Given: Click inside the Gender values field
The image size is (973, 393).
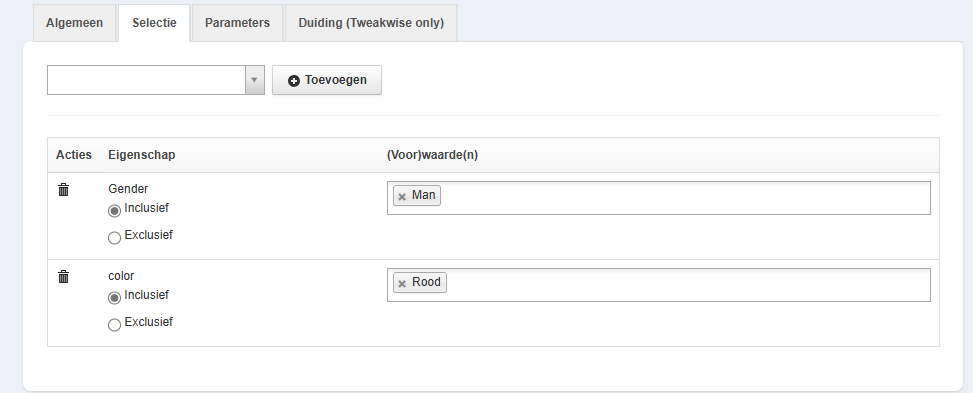Looking at the screenshot, I should click(x=658, y=198).
